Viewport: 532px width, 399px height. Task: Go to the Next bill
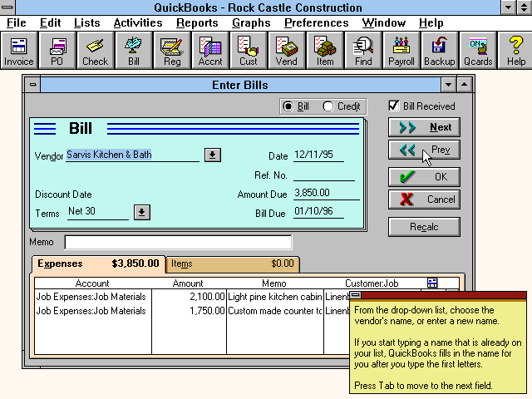pyautogui.click(x=424, y=127)
